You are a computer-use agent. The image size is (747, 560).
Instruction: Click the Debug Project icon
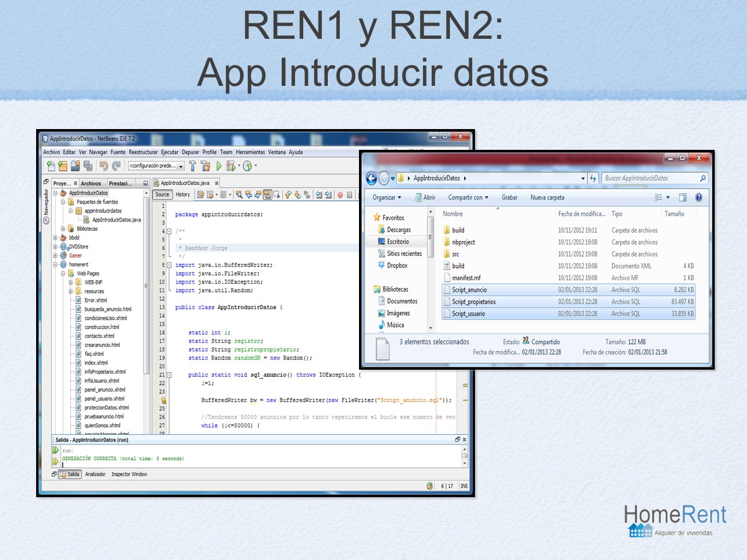coord(231,166)
